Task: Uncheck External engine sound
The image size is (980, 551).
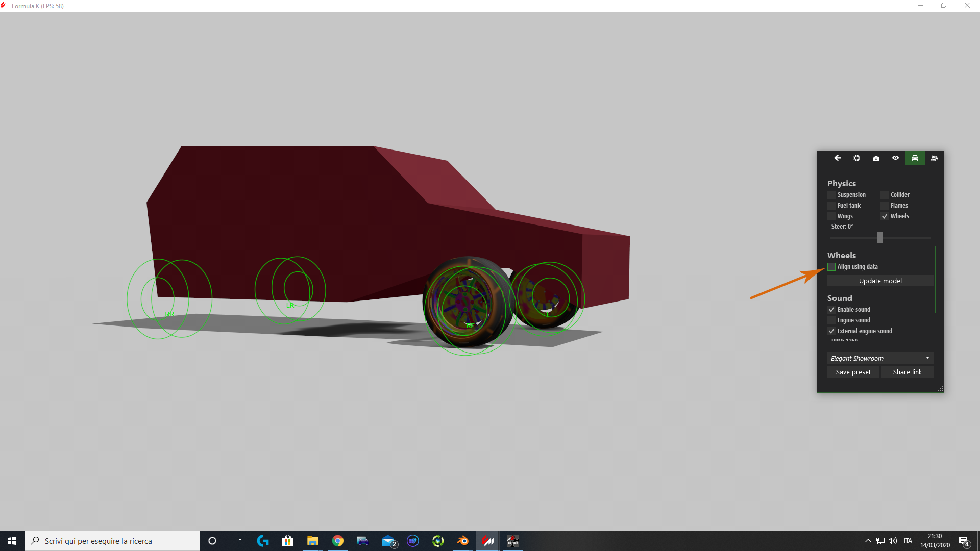Action: 831,331
